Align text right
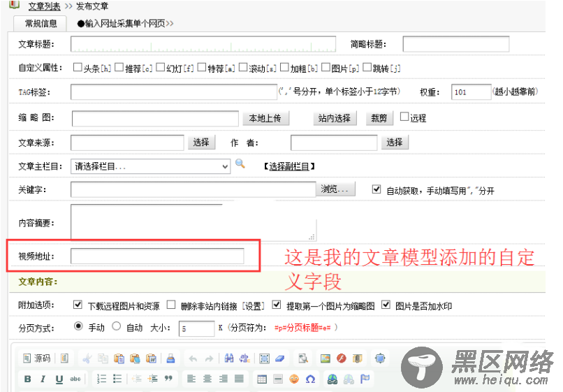This screenshot has width=563, height=392. click(224, 379)
